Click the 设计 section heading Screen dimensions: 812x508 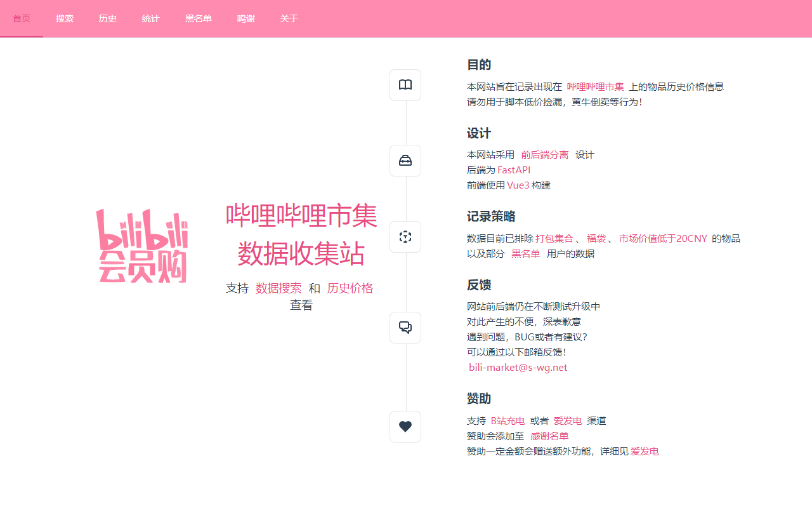pyautogui.click(x=479, y=133)
